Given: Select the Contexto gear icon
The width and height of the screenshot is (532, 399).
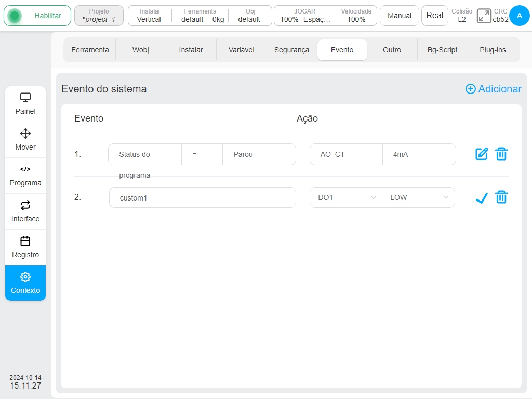Looking at the screenshot, I should (x=25, y=277).
